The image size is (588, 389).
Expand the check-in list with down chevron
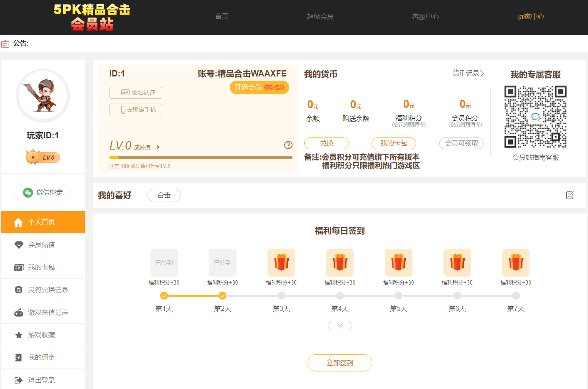tap(340, 325)
